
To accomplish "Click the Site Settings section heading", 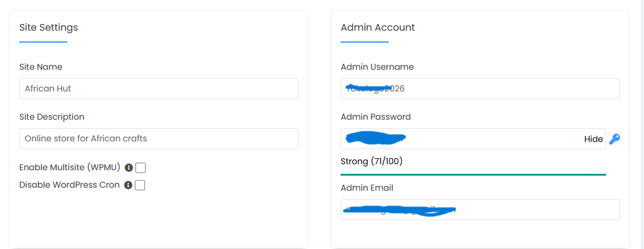I will (x=49, y=28).
